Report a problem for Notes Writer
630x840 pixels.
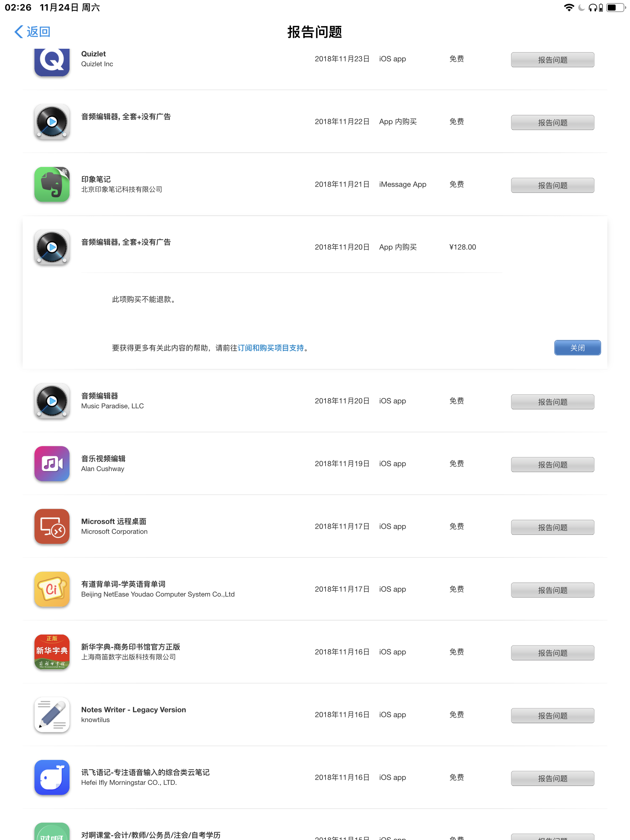(552, 715)
